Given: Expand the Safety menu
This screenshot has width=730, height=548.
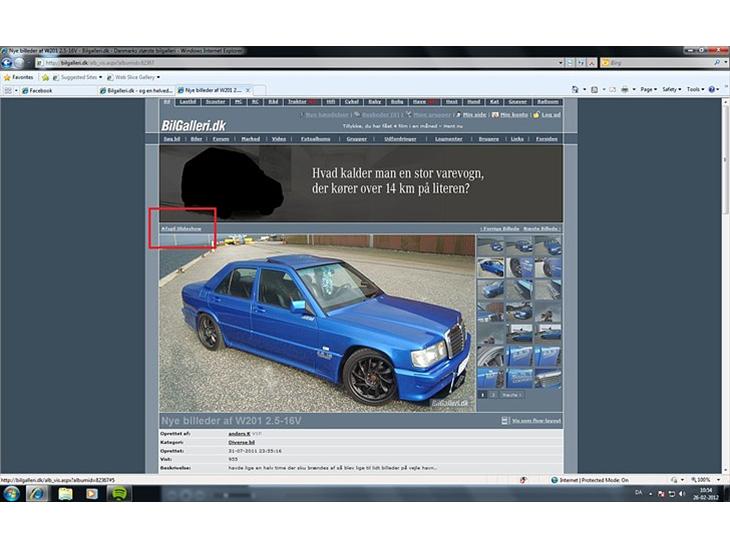Looking at the screenshot, I should coord(671,89).
